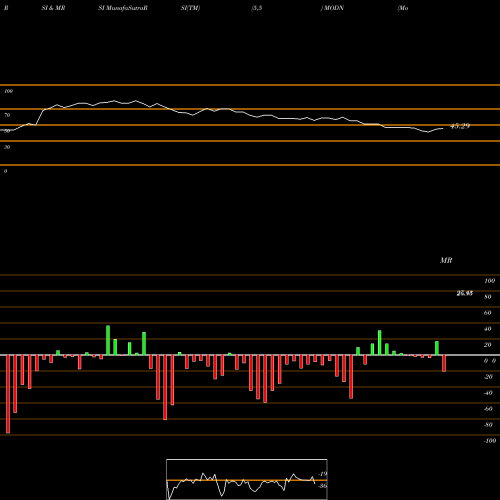Click the -19 value in mini chart

(323, 474)
